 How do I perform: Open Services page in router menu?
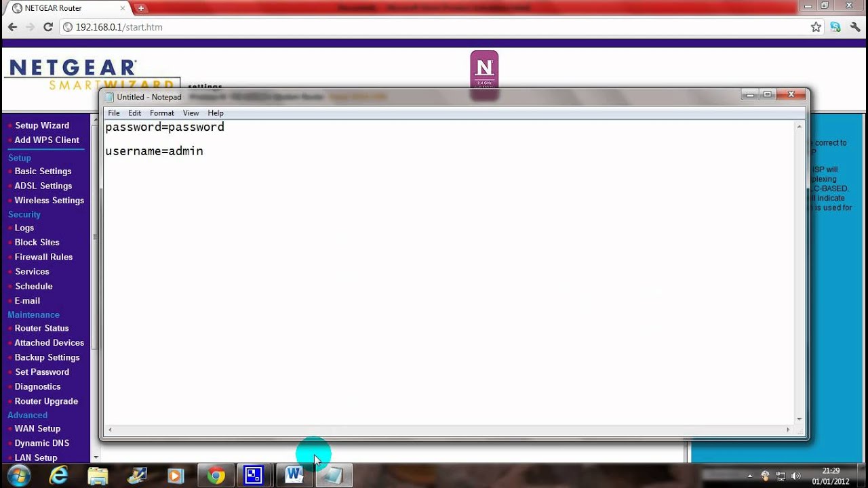click(32, 271)
